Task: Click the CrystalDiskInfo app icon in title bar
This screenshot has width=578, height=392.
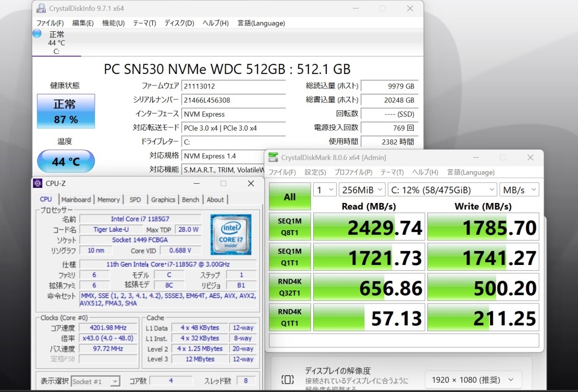Action: click(x=41, y=8)
